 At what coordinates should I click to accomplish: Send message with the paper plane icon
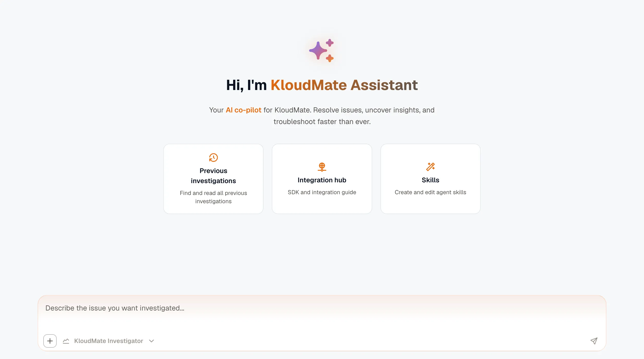tap(594, 341)
